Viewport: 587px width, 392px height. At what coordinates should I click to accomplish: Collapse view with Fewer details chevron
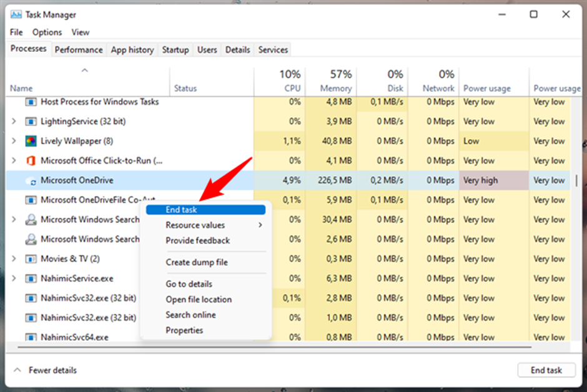(x=17, y=370)
